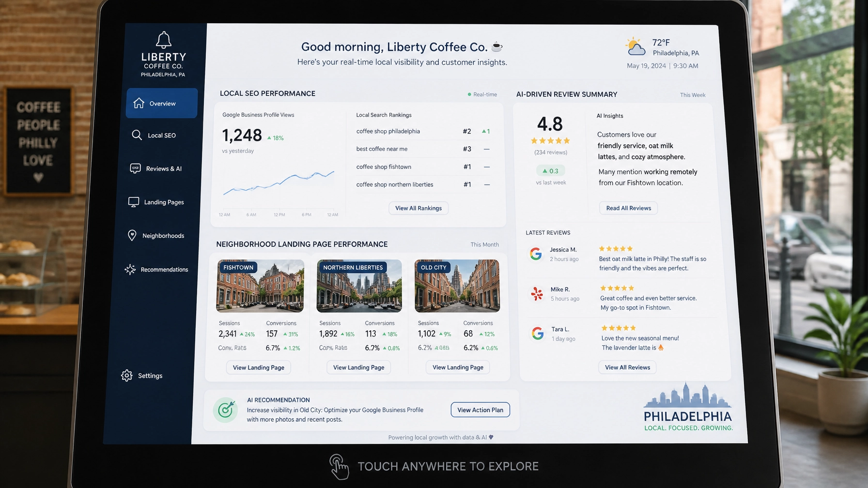Click the View All Reviews button
This screenshot has width=868, height=488.
click(x=628, y=367)
